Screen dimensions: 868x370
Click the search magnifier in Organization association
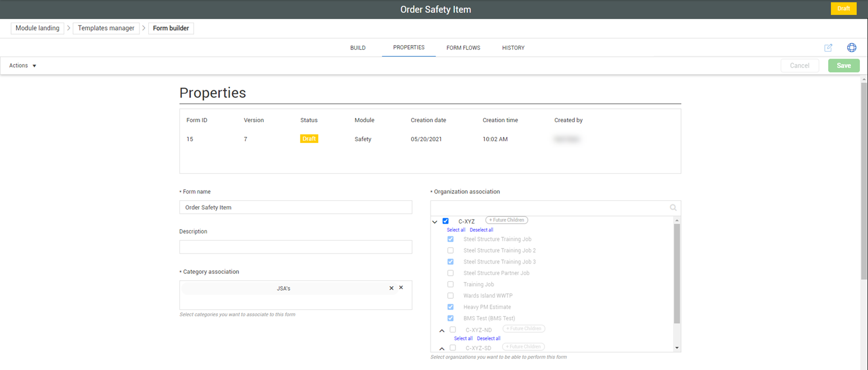673,207
